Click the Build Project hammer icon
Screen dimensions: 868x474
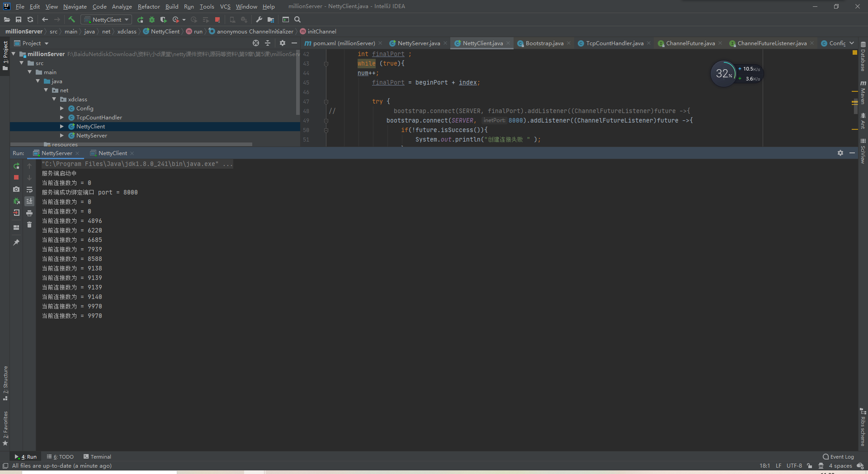point(71,19)
